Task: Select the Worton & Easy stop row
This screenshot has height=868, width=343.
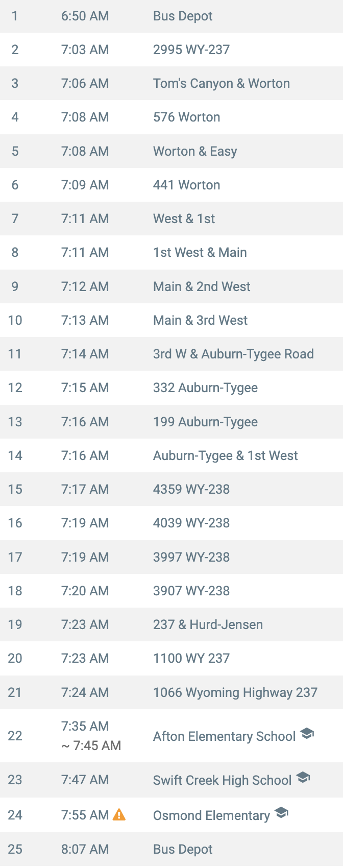Action: [171, 151]
